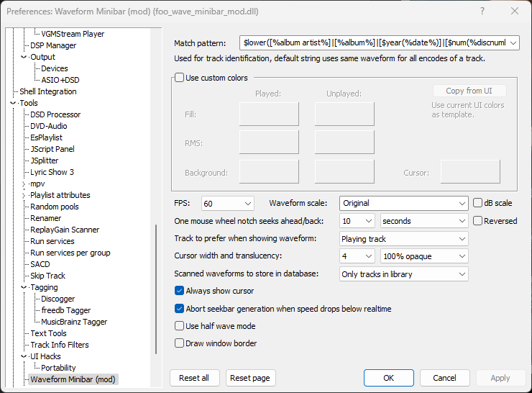Open the Waveform scale dropdown
The width and height of the screenshot is (532, 393).
462,203
